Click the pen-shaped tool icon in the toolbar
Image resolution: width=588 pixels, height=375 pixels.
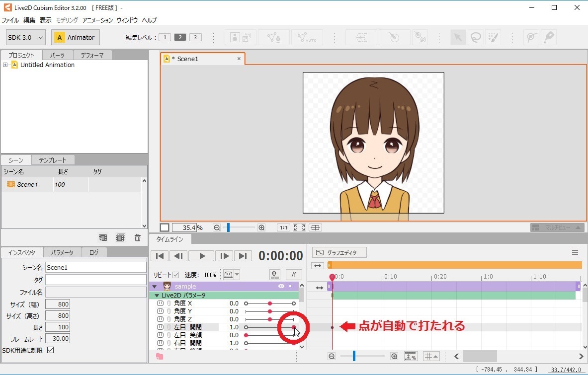click(549, 37)
